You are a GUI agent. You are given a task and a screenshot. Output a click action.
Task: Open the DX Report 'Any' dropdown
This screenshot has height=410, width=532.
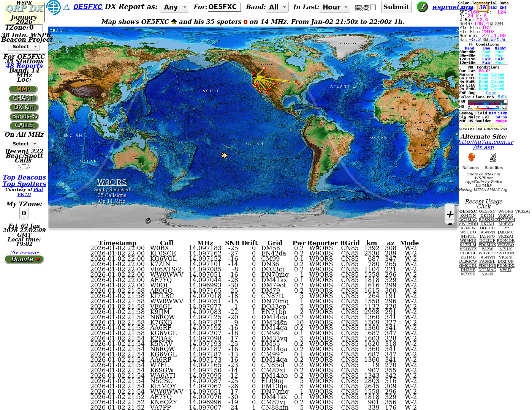click(x=174, y=7)
